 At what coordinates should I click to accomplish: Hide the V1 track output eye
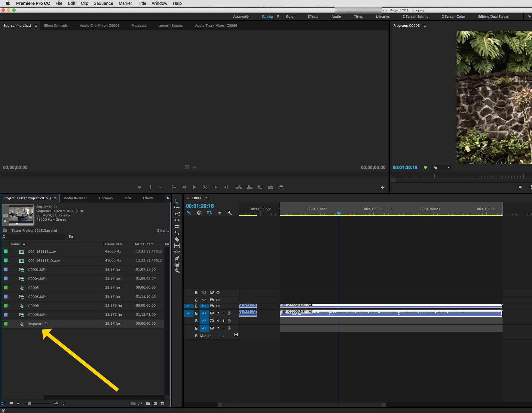click(218, 306)
